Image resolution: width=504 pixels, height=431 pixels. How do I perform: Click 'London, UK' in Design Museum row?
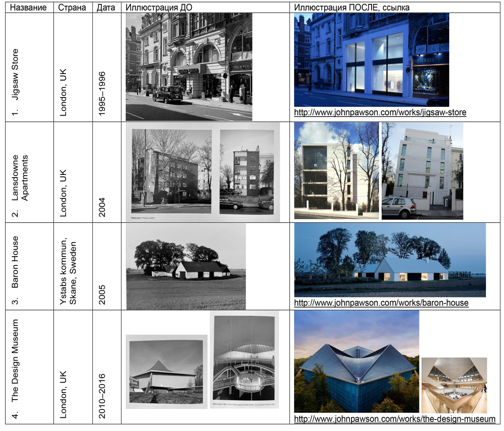(x=63, y=395)
